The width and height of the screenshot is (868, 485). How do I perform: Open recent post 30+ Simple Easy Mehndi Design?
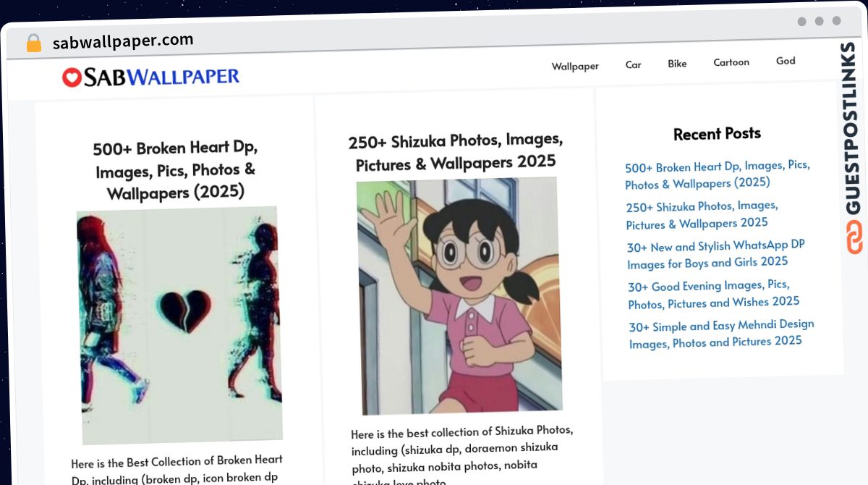[x=721, y=334]
